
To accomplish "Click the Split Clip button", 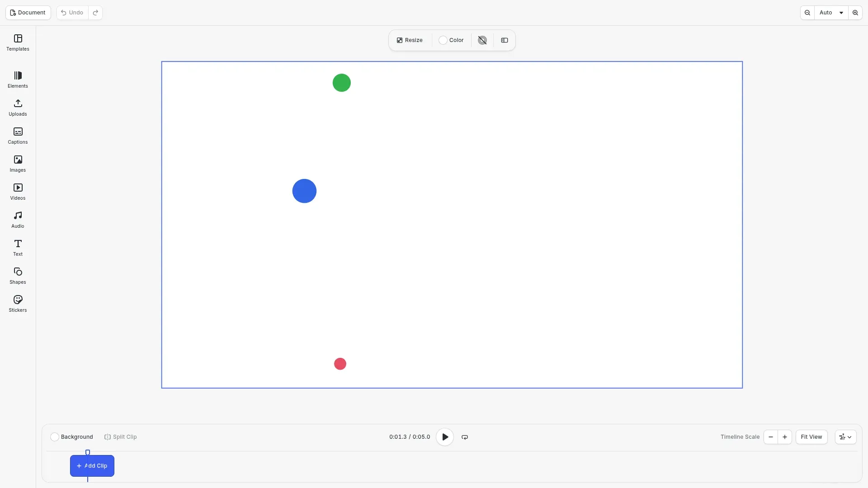I will coord(120,437).
